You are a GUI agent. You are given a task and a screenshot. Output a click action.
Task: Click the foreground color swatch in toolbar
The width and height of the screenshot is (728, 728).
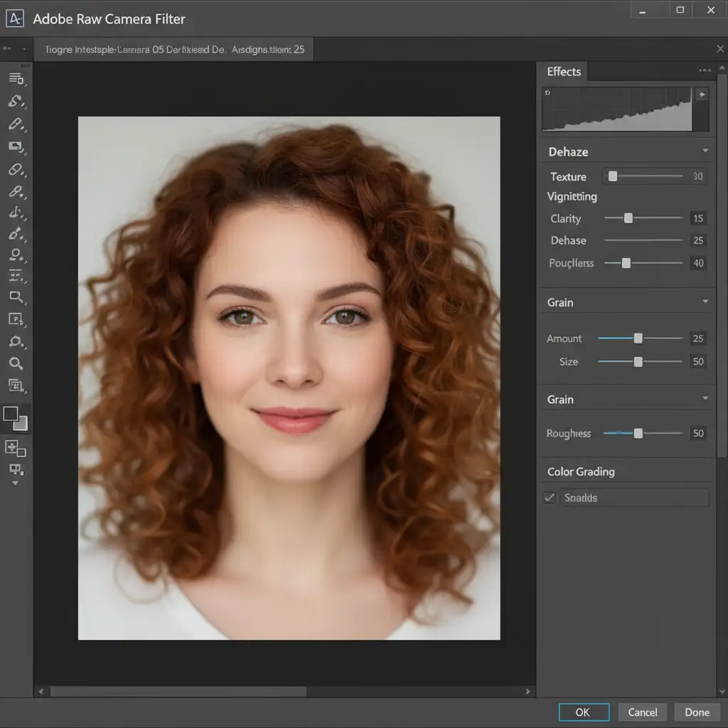pyautogui.click(x=11, y=414)
